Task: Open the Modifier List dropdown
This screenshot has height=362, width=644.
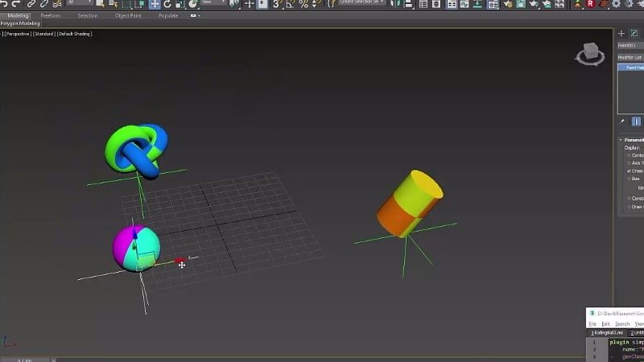Action: [x=630, y=57]
